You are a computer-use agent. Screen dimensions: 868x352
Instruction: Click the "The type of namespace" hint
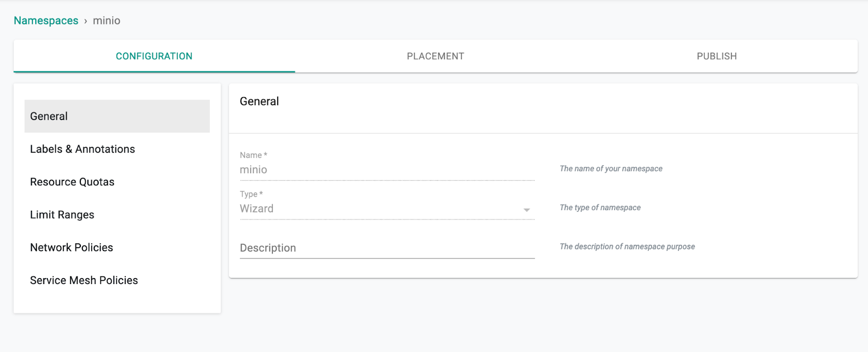[x=600, y=208]
